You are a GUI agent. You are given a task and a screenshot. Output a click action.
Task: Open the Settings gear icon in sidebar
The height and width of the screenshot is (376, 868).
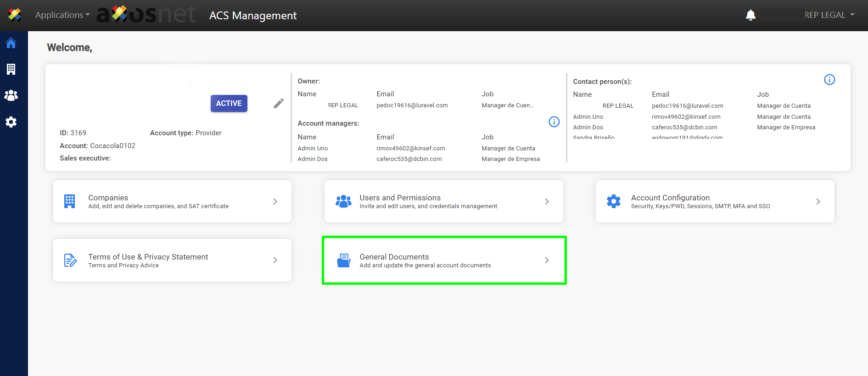[x=11, y=122]
